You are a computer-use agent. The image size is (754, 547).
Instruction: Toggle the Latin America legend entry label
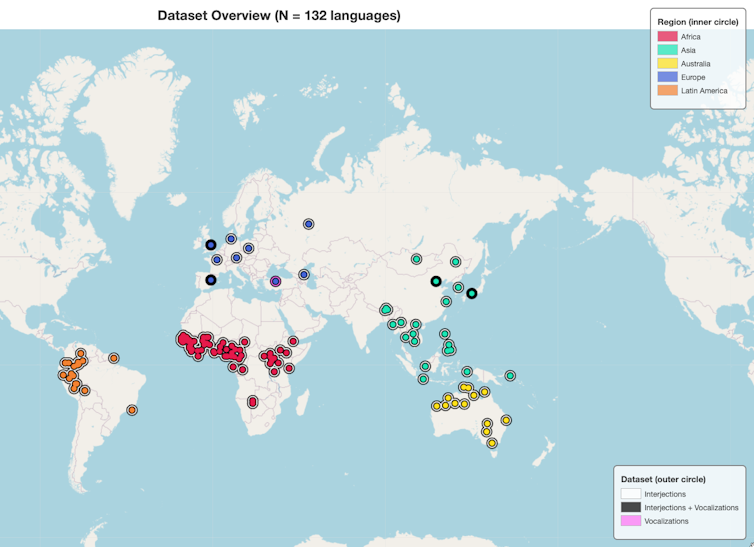[704, 91]
